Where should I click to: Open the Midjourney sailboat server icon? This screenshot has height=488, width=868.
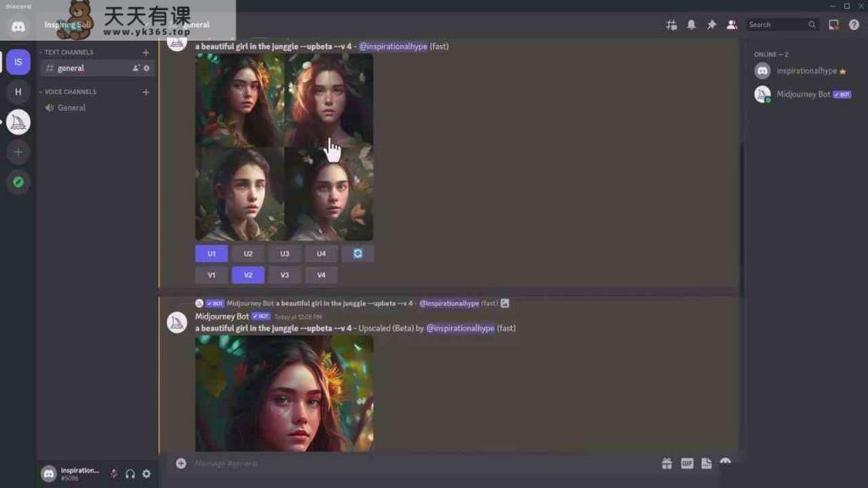point(19,122)
